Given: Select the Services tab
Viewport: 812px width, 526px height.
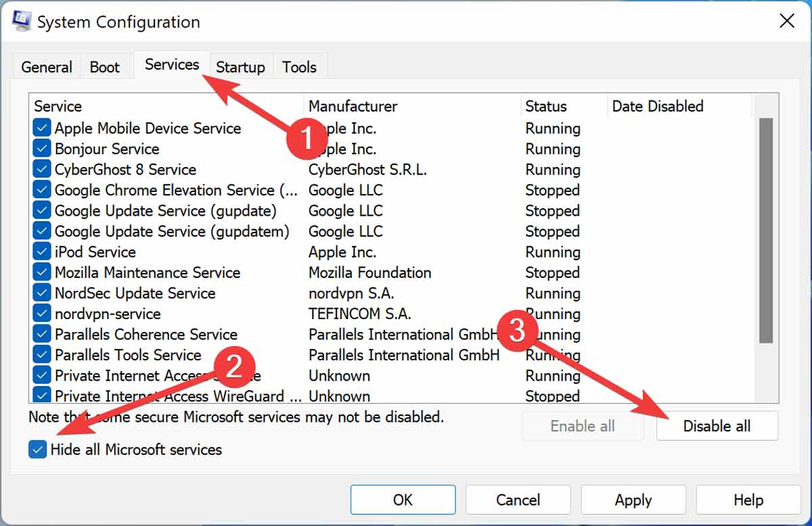Looking at the screenshot, I should click(x=171, y=64).
